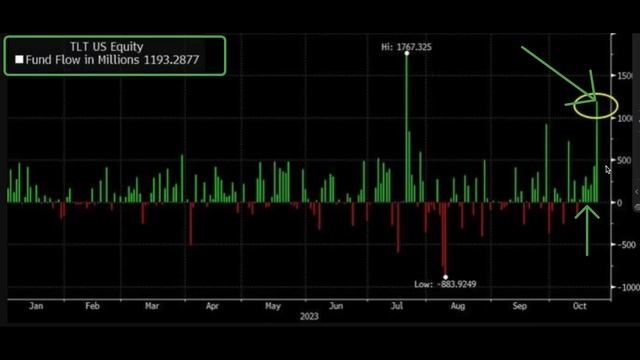Click the deepest red August outflow bar

tap(445, 240)
